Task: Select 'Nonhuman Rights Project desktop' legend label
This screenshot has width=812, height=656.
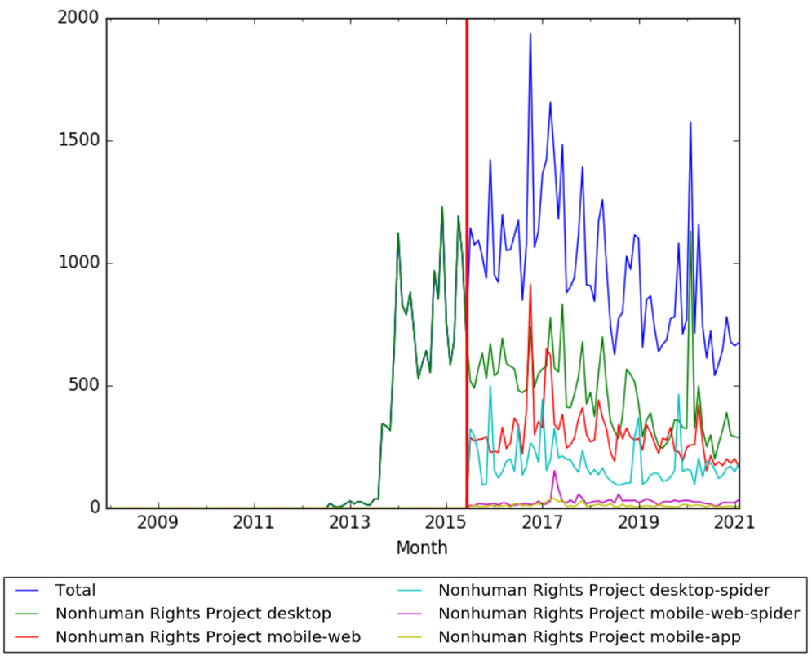Action: click(x=193, y=614)
